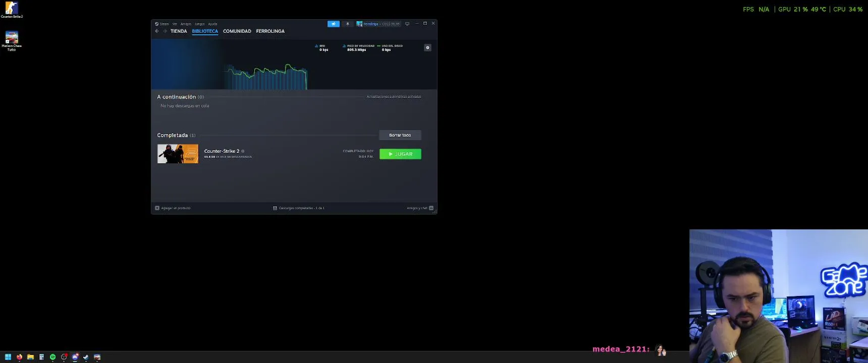This screenshot has height=363, width=868.
Task: Open the FERROLINGA profile tab
Action: (x=270, y=31)
